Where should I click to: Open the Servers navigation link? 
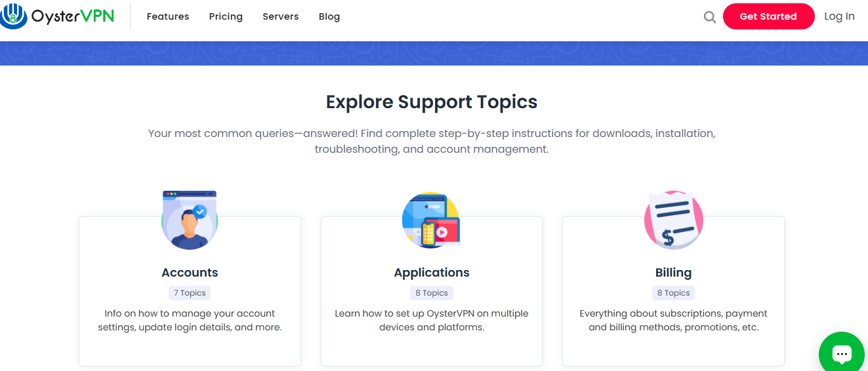point(281,16)
